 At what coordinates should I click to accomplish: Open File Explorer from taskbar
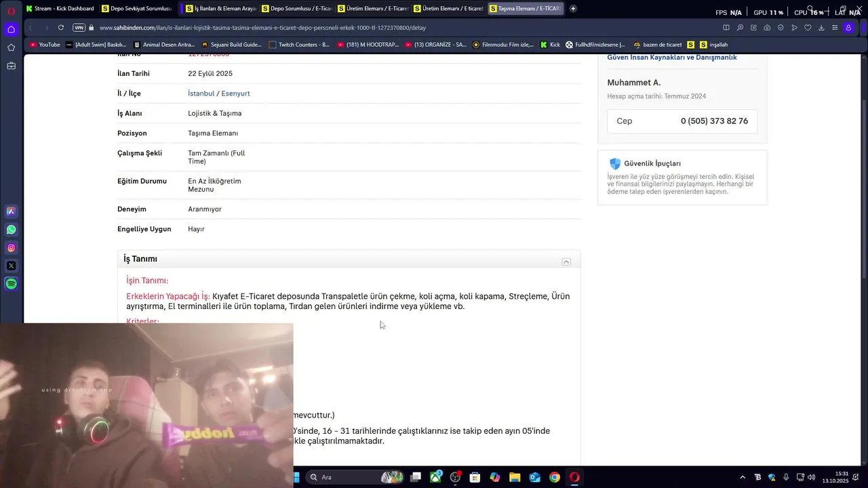coord(515,477)
